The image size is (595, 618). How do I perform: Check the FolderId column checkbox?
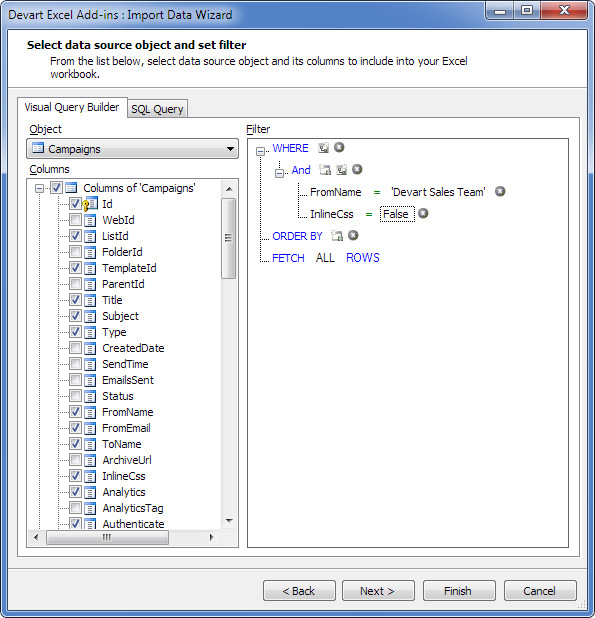pos(75,251)
